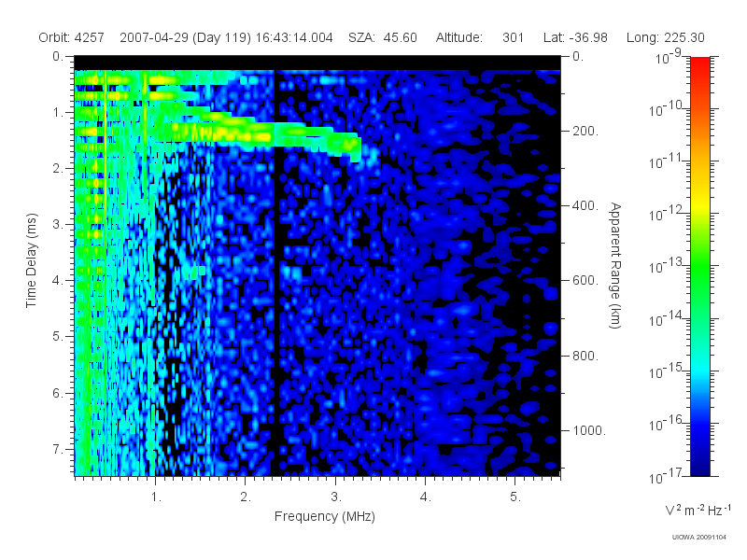Click the 'Altitude:' label in header

tap(458, 37)
